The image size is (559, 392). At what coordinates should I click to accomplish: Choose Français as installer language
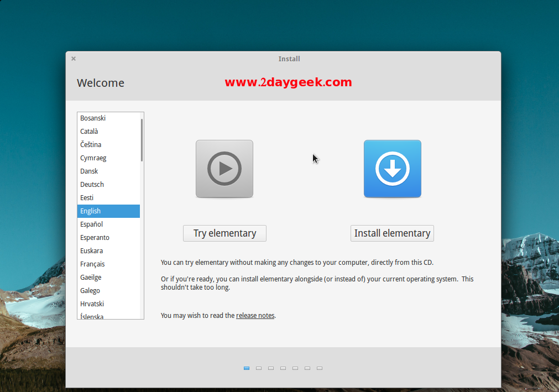click(x=92, y=264)
